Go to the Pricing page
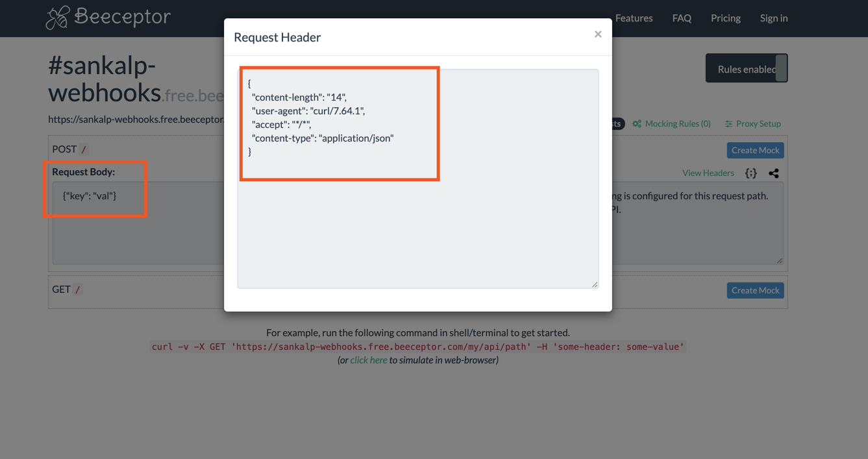This screenshot has width=868, height=459. pyautogui.click(x=725, y=18)
